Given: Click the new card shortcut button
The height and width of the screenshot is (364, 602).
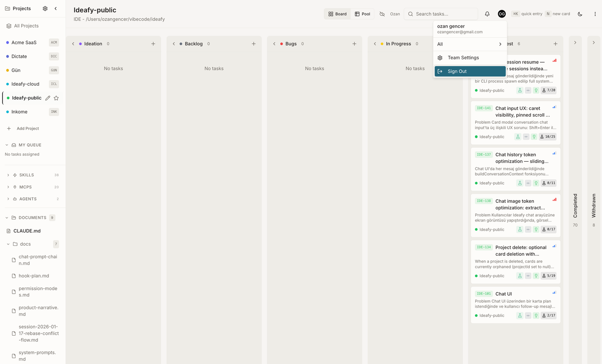Looking at the screenshot, I should point(558,14).
